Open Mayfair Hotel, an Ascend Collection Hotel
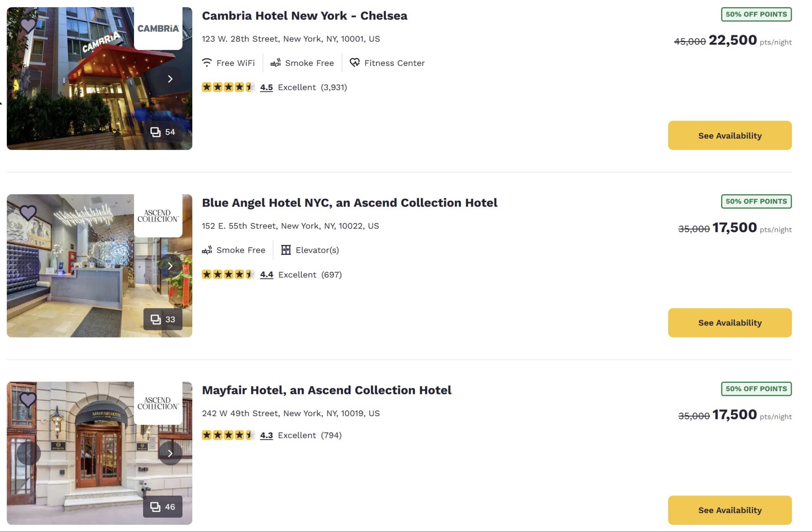Screen dimensions: 812x532 pos(326,390)
